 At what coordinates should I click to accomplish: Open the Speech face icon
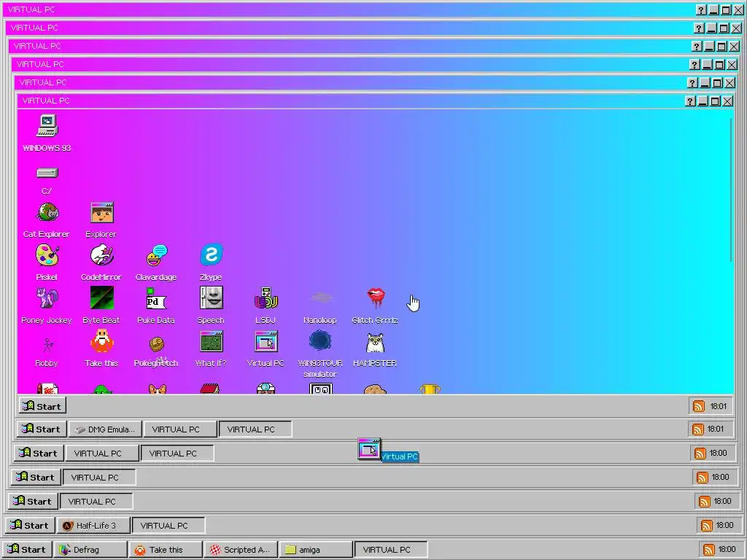pos(211,298)
